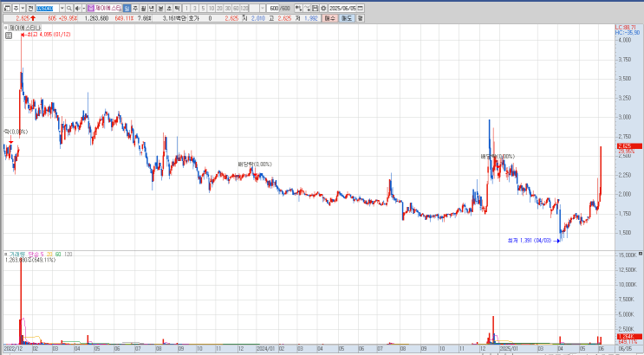Click the 최고 4,095 (01/12) marker

pos(46,35)
